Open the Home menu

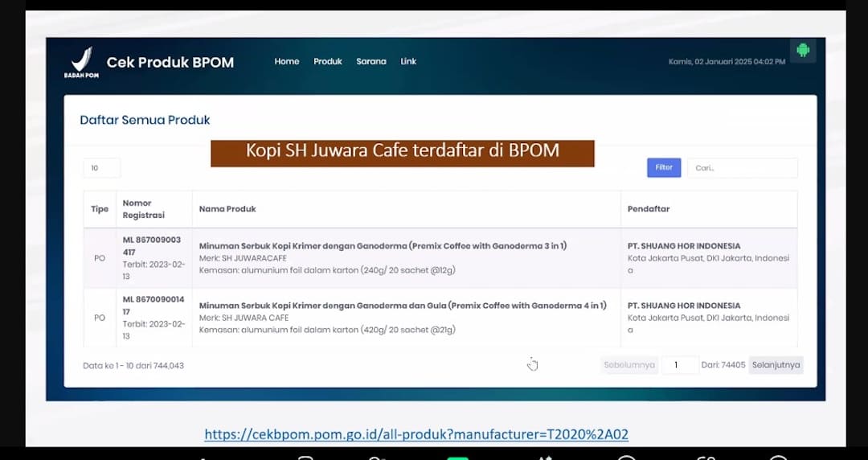[x=286, y=61]
